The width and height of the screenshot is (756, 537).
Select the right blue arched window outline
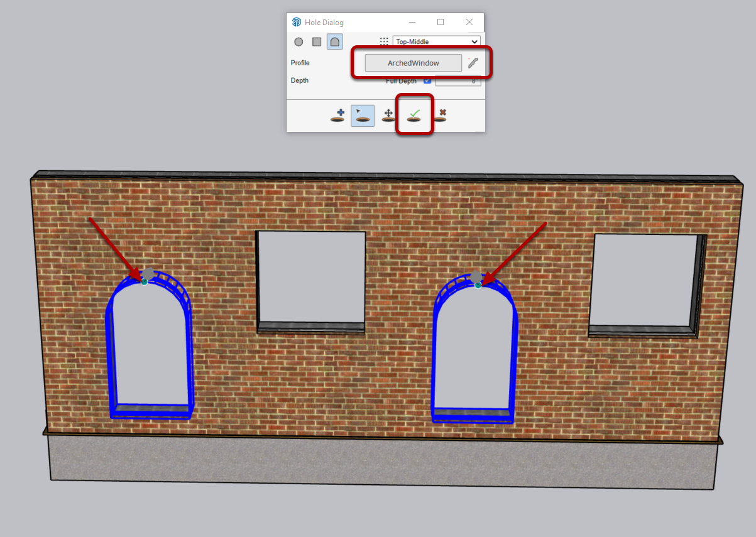coord(475,348)
